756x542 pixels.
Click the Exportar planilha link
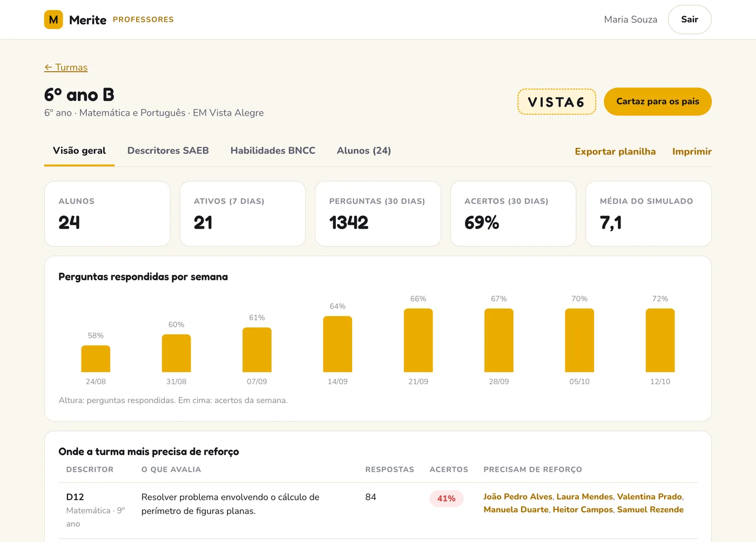coord(615,152)
